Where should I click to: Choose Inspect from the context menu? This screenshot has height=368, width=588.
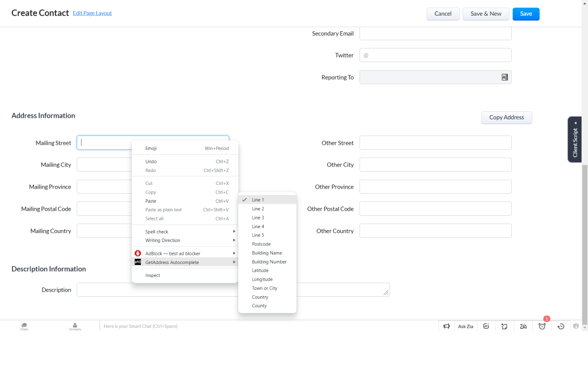pyautogui.click(x=153, y=275)
